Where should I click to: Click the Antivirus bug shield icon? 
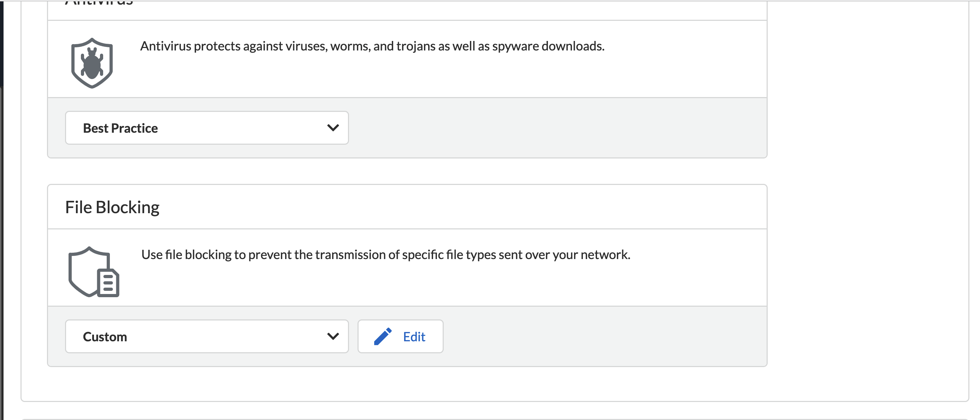coord(92,63)
